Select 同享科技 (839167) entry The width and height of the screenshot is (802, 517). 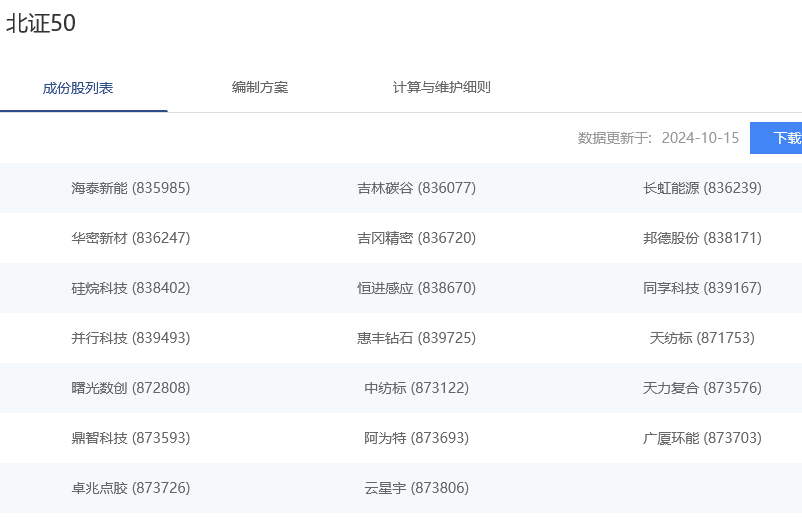tap(702, 288)
